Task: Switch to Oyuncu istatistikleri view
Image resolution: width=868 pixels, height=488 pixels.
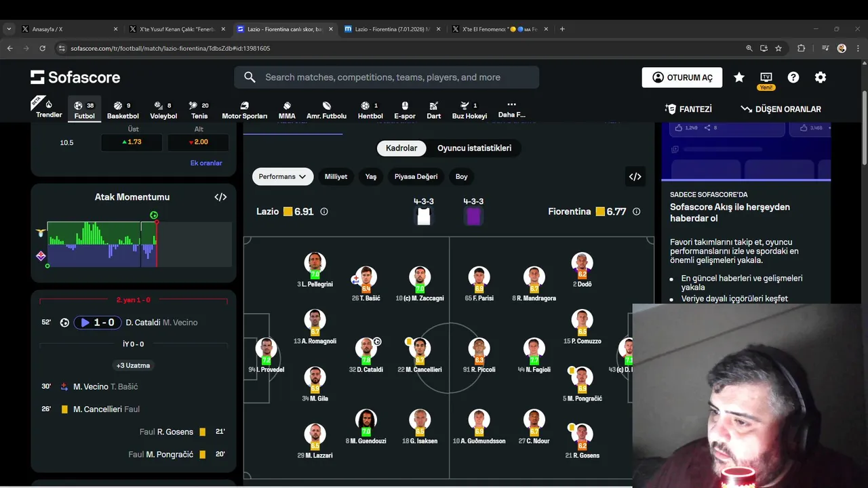Action: [474, 148]
